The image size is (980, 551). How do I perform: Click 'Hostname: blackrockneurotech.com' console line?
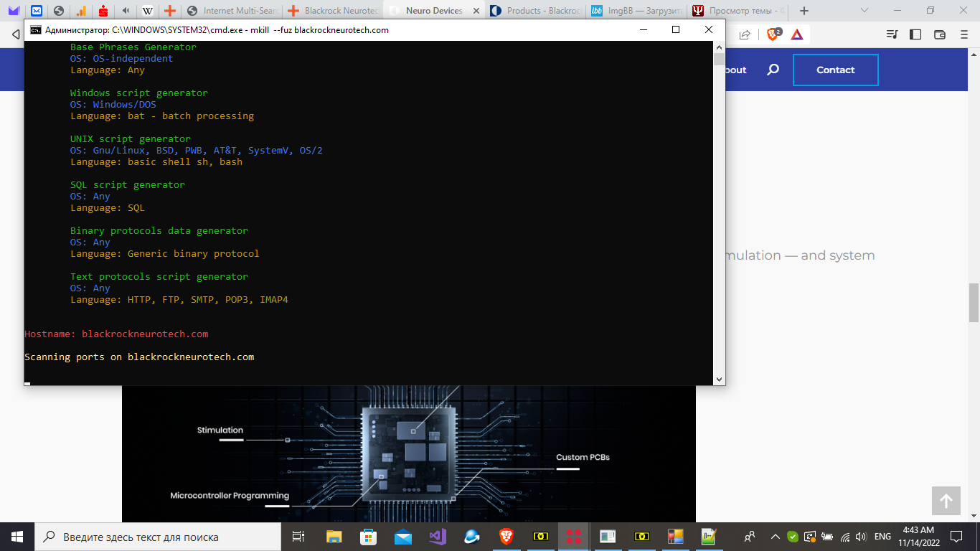coord(116,334)
